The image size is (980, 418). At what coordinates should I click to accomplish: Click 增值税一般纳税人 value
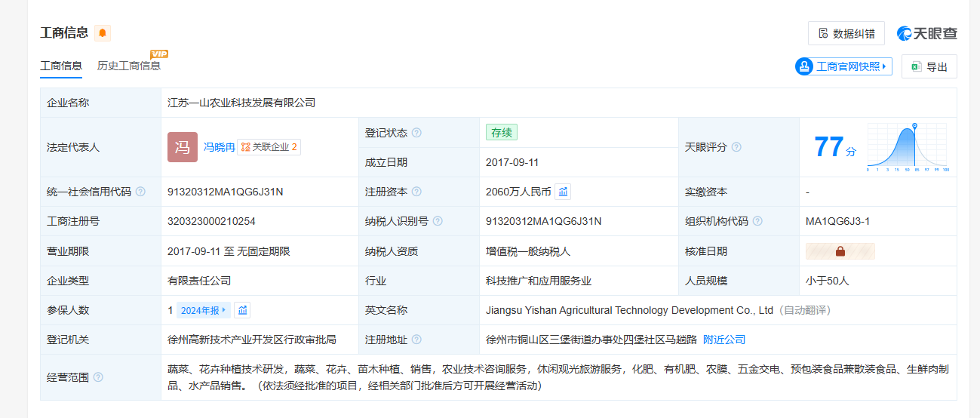tap(528, 251)
